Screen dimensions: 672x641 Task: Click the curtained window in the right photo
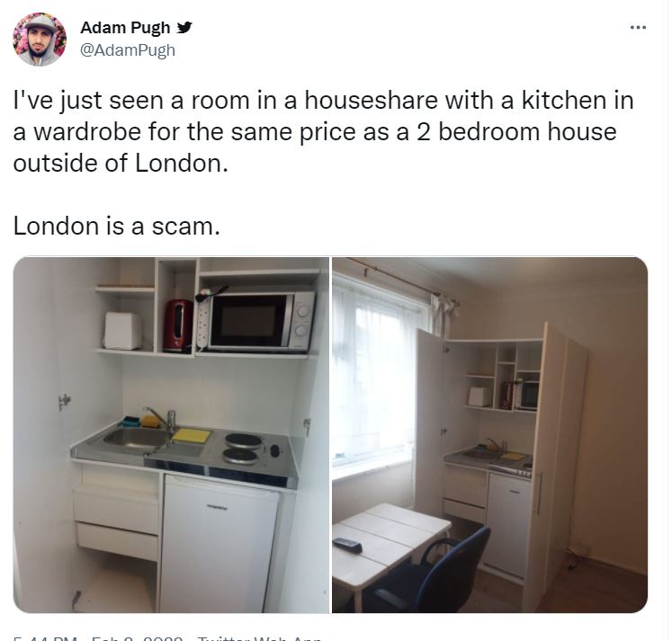coord(378,370)
